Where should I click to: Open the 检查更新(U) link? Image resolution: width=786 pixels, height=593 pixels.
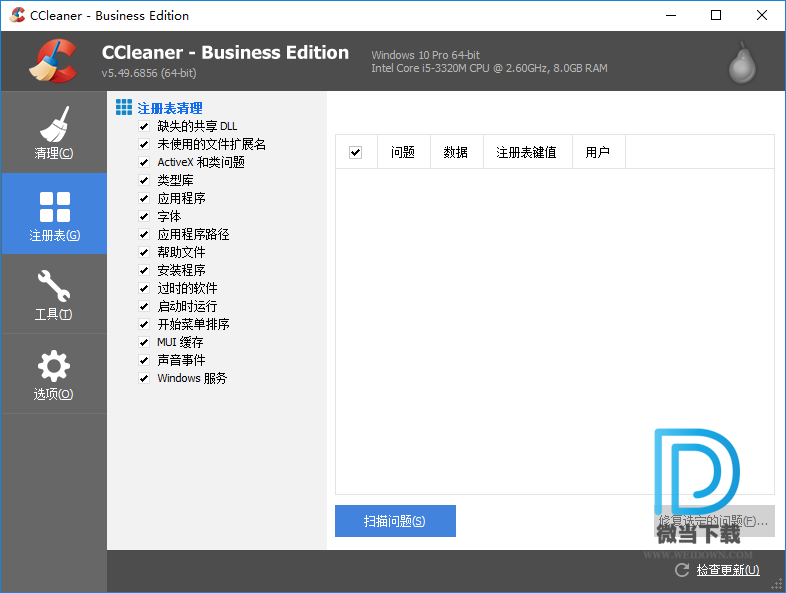728,570
